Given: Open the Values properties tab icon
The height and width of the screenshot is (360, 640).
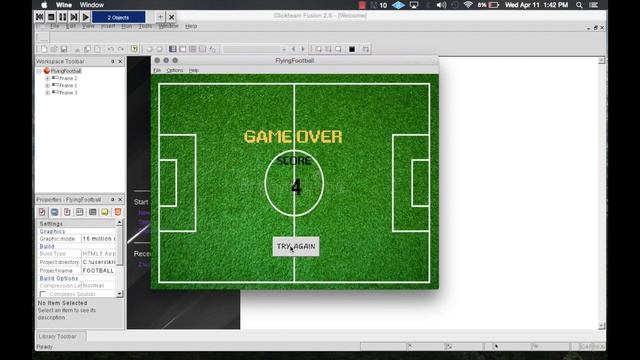Looking at the screenshot, I should coord(80,212).
